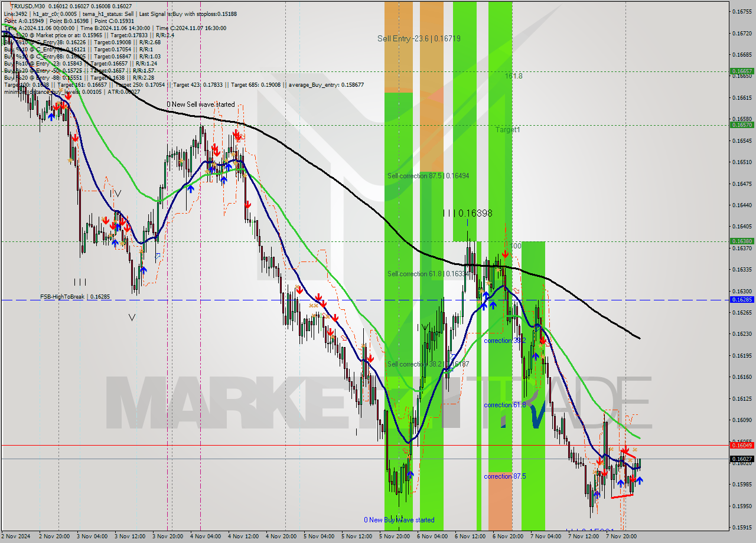
Task: Click the 0.16440 price axis label
Action: pyautogui.click(x=742, y=205)
